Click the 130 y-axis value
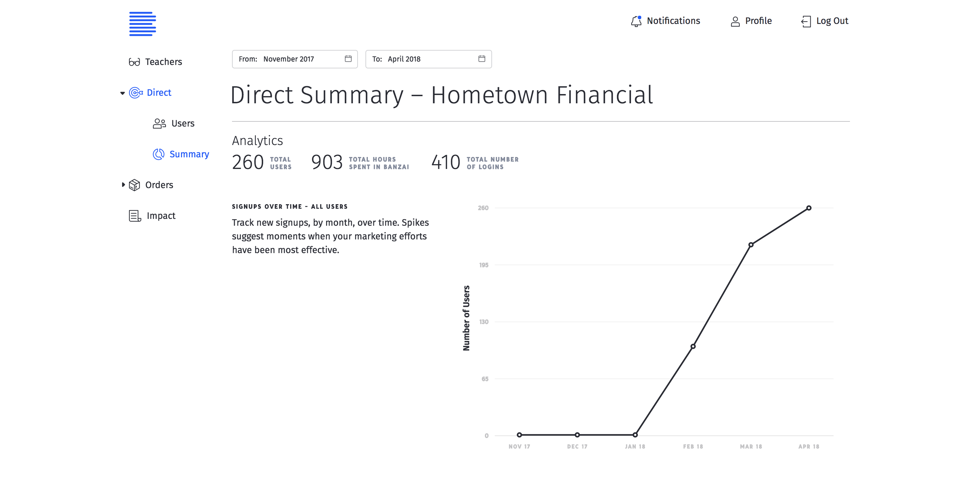The image size is (980, 485). pyautogui.click(x=483, y=322)
